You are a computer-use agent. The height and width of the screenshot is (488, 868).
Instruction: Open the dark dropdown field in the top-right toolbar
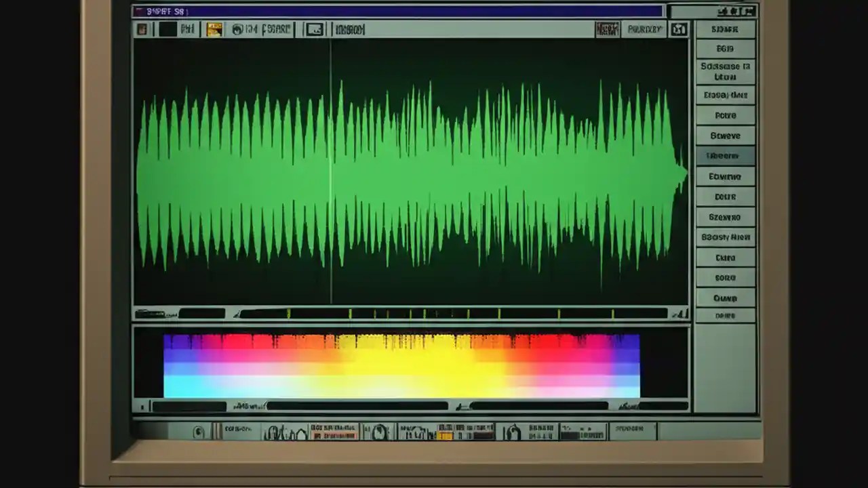point(607,28)
